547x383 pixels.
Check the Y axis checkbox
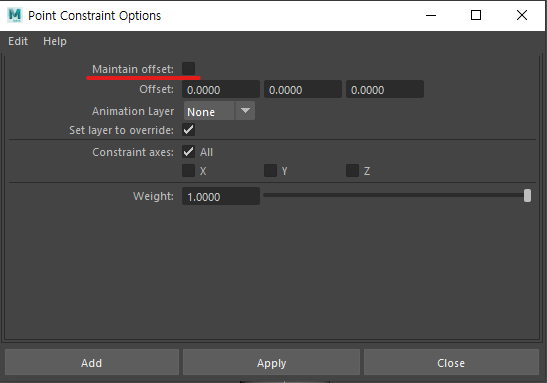click(270, 171)
